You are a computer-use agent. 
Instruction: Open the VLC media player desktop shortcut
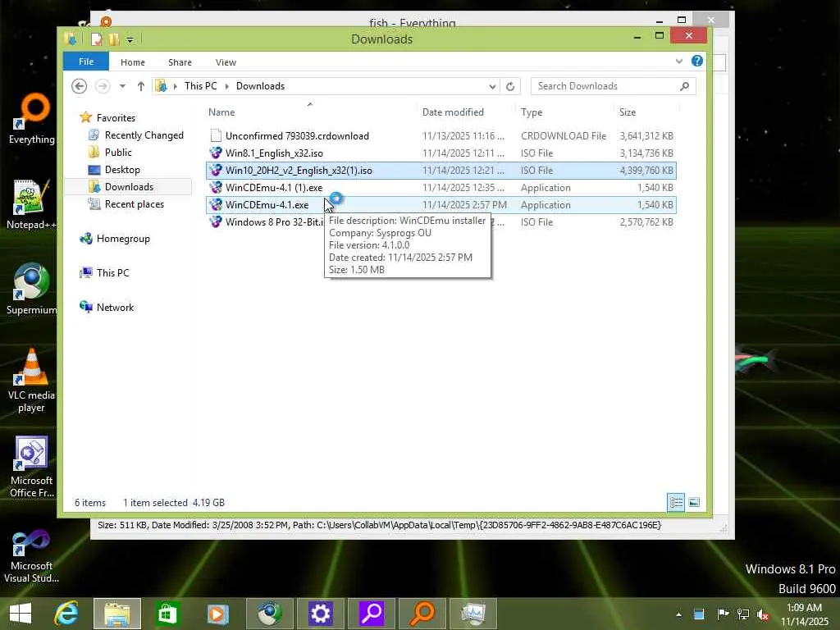pos(31,381)
